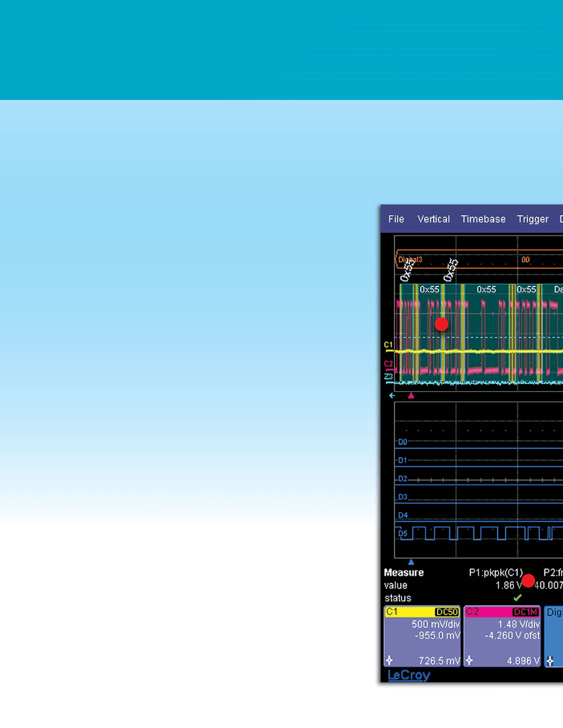Open the P1:pkpk(C1) measurement column
563x728 pixels.
(495, 572)
